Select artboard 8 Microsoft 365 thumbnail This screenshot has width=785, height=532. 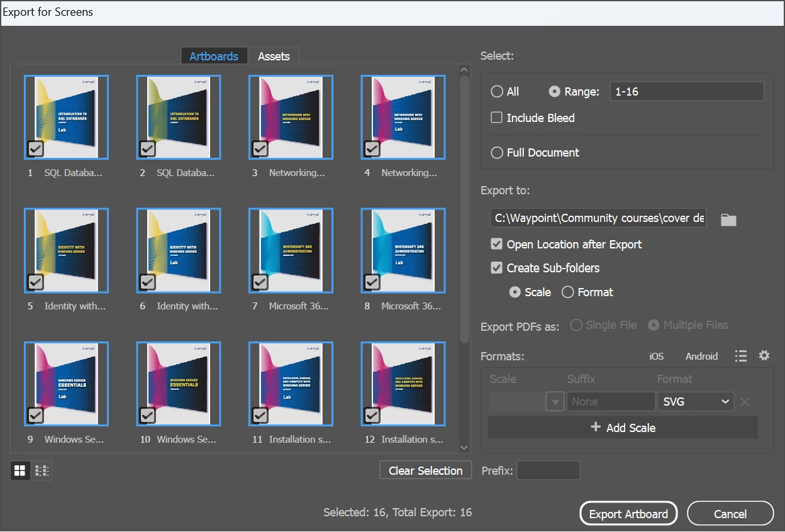pos(403,250)
